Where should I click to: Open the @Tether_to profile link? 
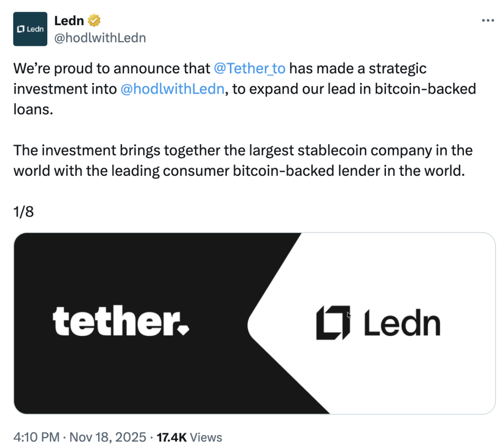click(x=251, y=68)
